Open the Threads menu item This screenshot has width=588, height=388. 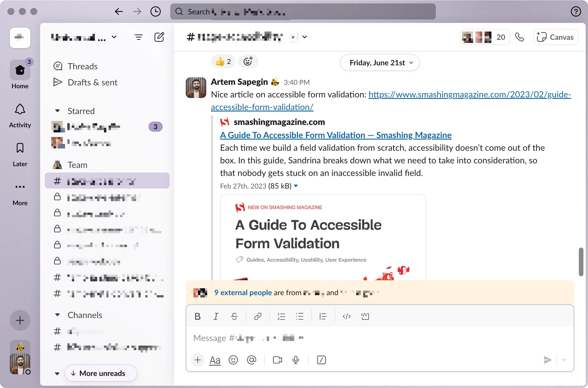[x=82, y=66]
